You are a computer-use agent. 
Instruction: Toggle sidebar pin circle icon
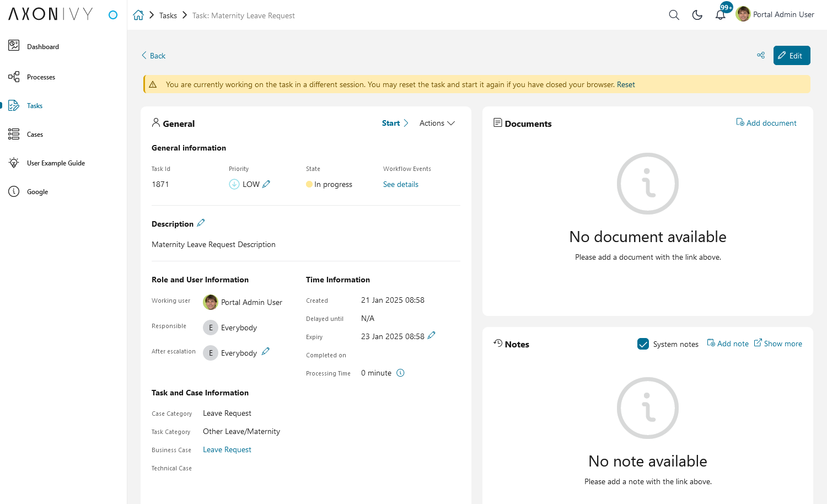coord(113,15)
